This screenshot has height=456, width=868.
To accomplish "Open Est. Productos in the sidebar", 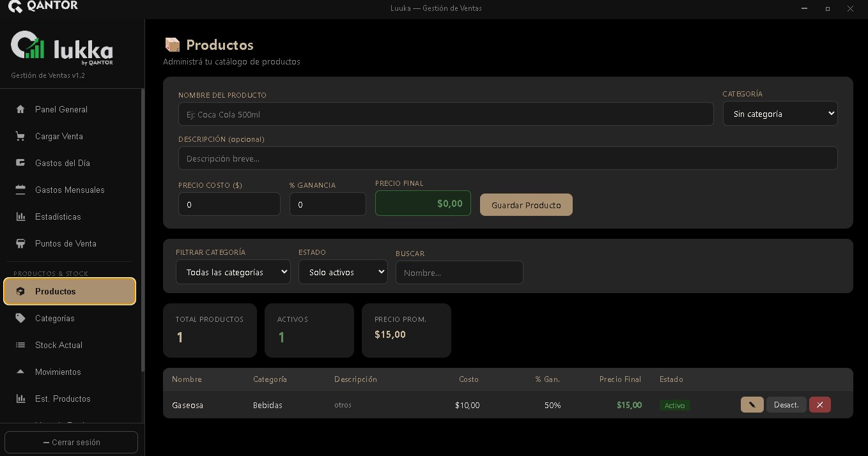I will [63, 399].
